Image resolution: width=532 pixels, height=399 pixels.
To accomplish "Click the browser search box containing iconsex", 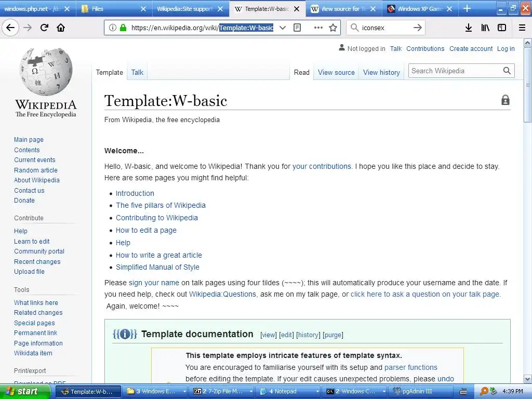I will (385, 28).
